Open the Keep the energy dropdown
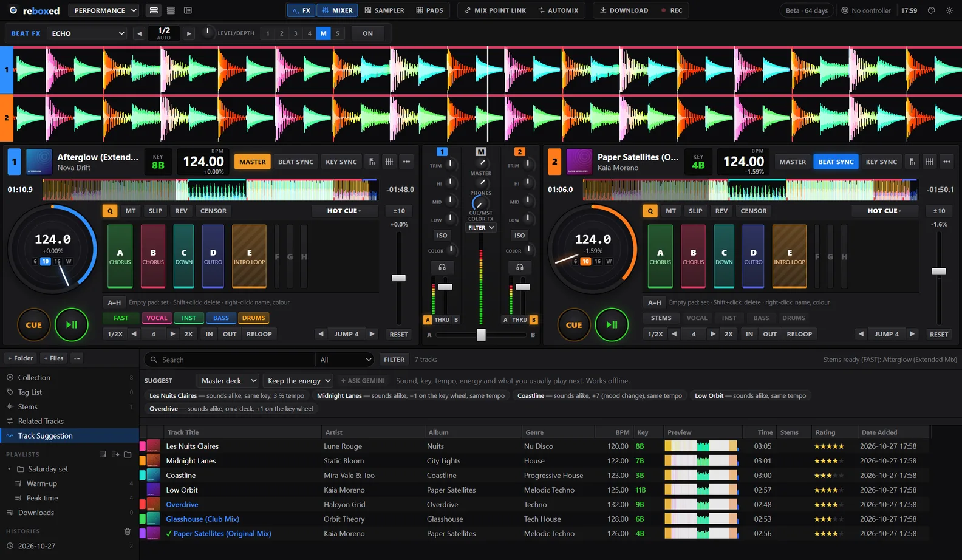 (x=299, y=381)
